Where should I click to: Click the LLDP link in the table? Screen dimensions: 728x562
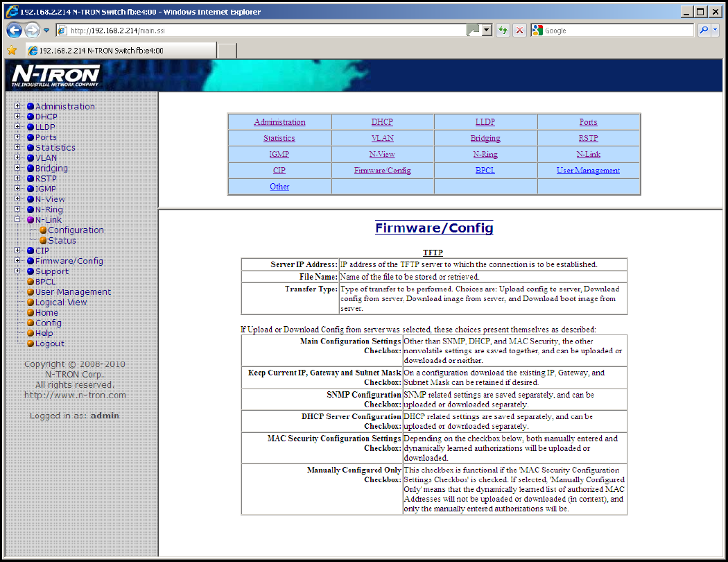(485, 122)
